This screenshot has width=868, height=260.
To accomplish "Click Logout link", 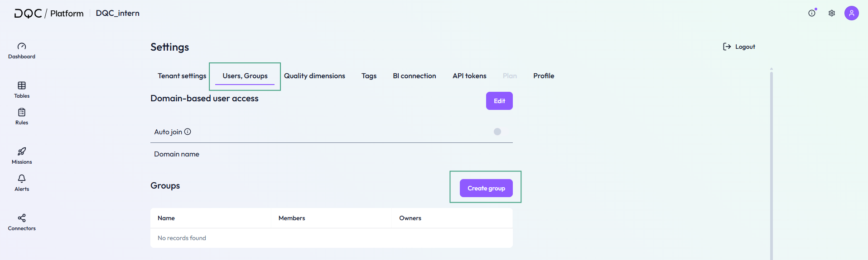I will (739, 47).
